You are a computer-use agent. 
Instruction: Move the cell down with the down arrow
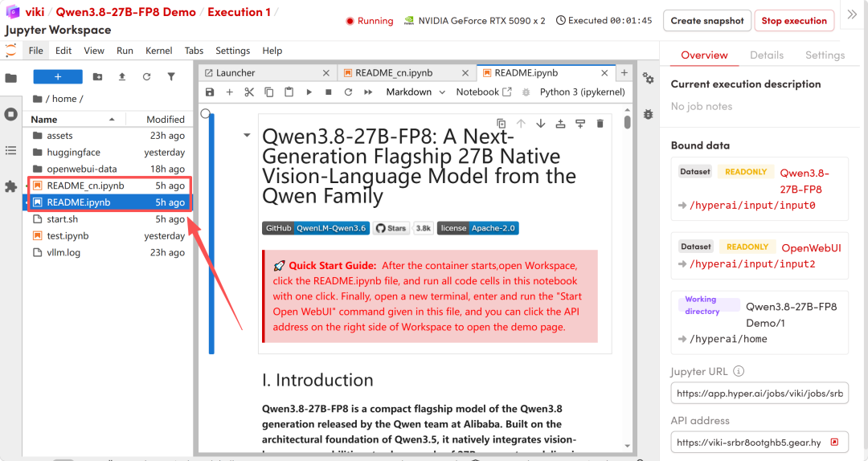point(541,124)
